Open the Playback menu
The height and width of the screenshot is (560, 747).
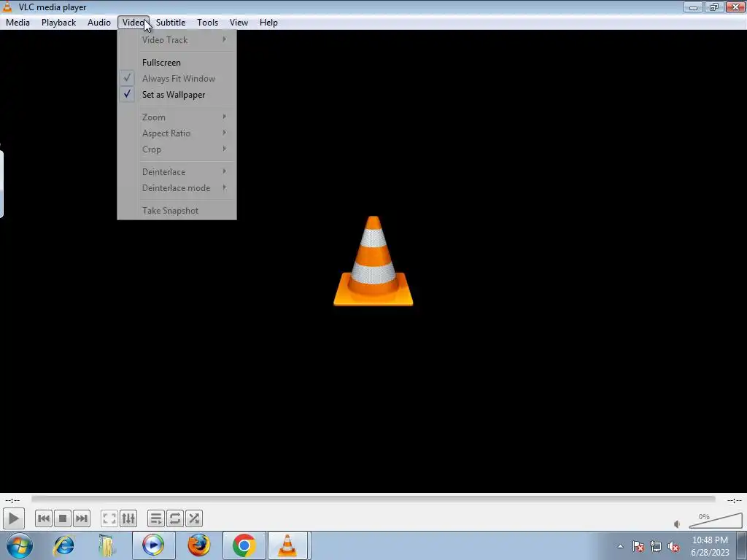(x=58, y=23)
